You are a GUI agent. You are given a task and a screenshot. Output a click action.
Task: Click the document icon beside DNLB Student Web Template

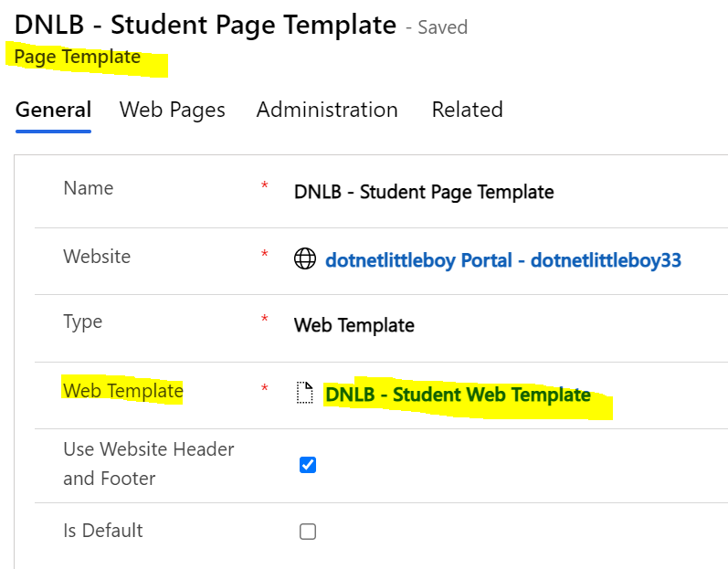305,393
